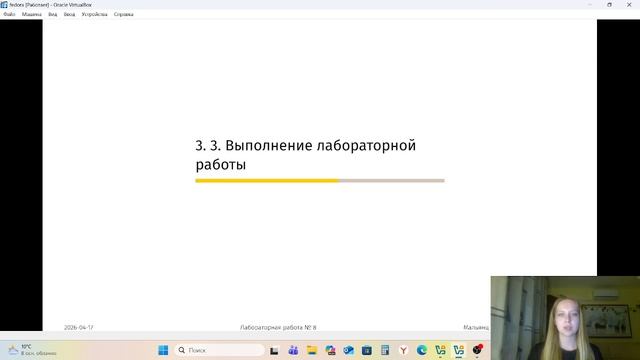Open File Explorer from the taskbar
This screenshot has width=640, height=360.
(312, 350)
